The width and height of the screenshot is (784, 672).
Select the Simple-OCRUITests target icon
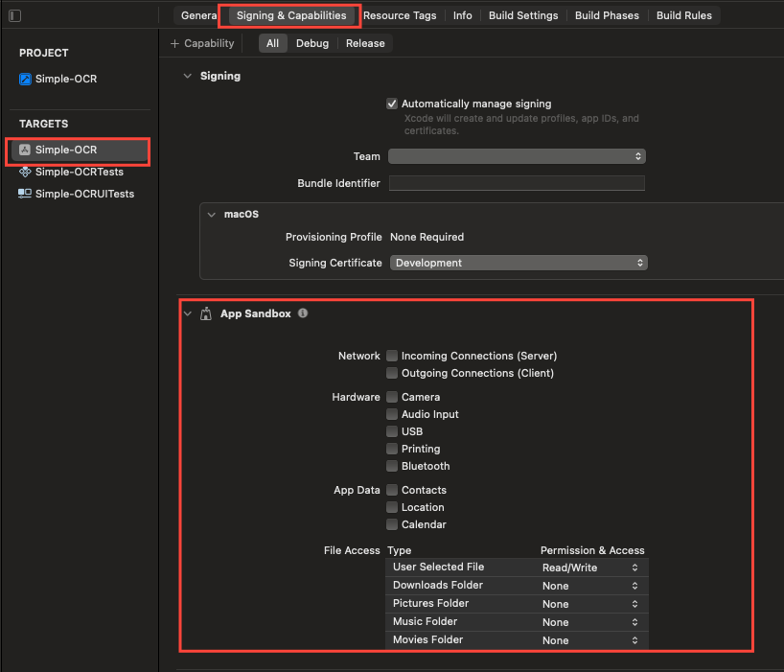pyautogui.click(x=25, y=194)
